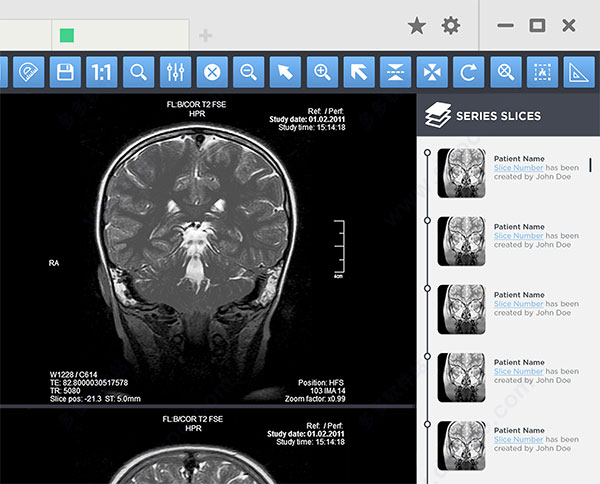Select the third series slice thumbnail
Viewport: 600px width, 484px height.
point(462,309)
